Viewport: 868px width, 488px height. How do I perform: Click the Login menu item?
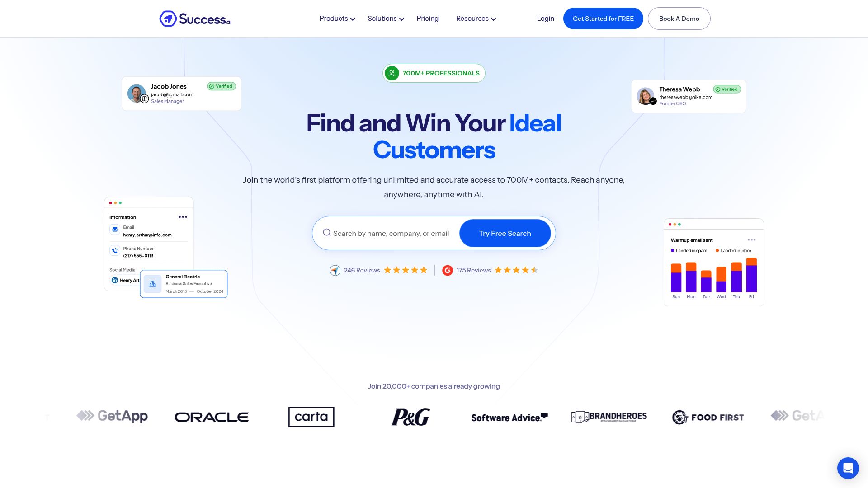[546, 18]
